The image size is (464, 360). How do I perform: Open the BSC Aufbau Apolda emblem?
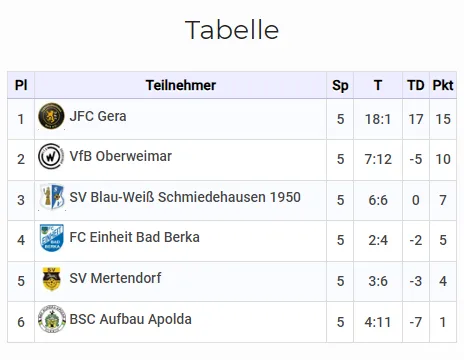pos(52,319)
